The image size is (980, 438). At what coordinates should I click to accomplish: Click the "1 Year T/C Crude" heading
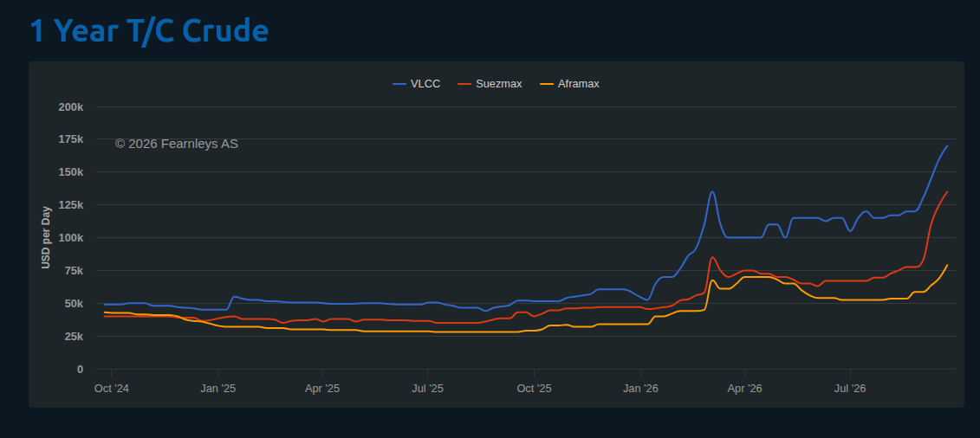(149, 30)
